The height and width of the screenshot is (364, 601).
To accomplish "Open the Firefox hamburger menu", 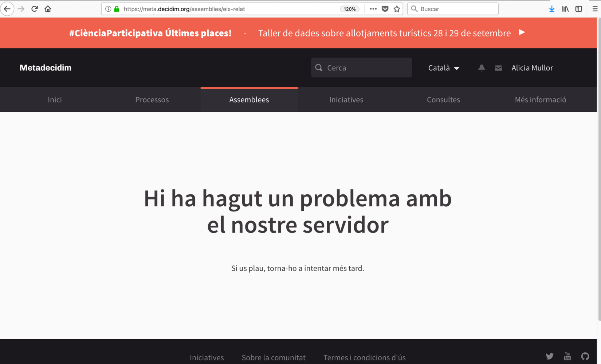I will click(595, 9).
